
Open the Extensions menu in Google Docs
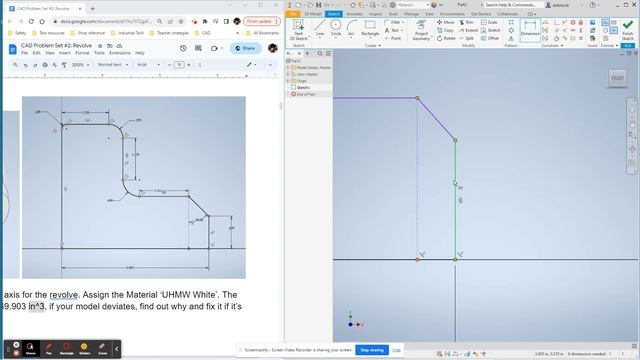[x=120, y=53]
